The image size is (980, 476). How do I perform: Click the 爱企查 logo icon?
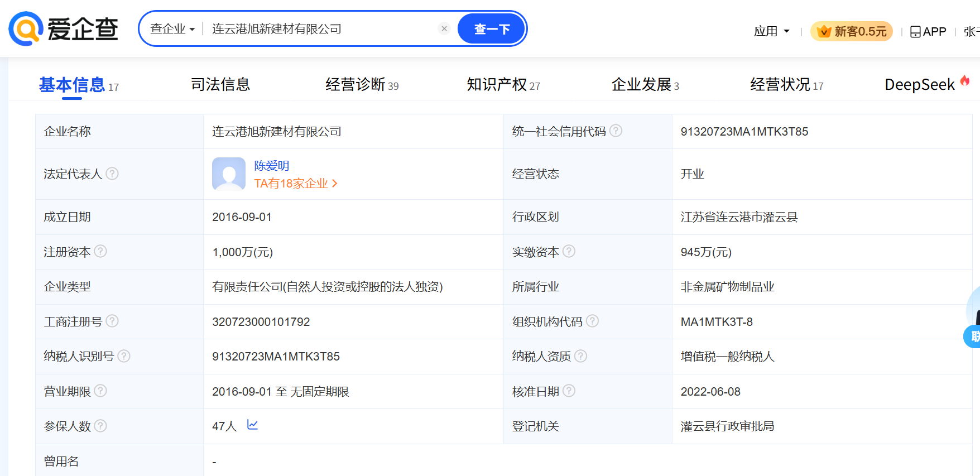point(26,28)
